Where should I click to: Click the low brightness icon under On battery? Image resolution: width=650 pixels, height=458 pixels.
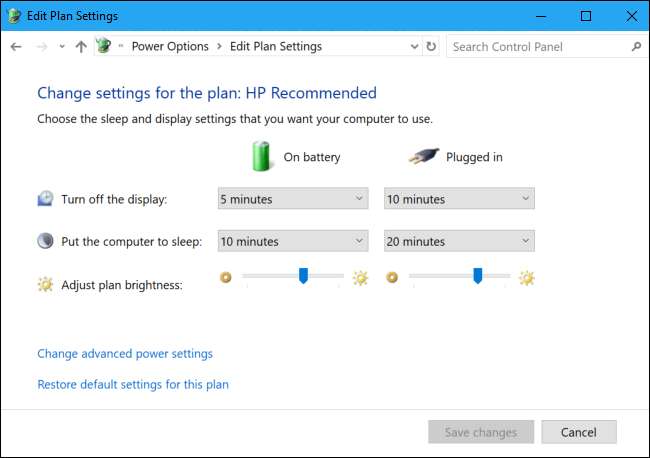(226, 278)
